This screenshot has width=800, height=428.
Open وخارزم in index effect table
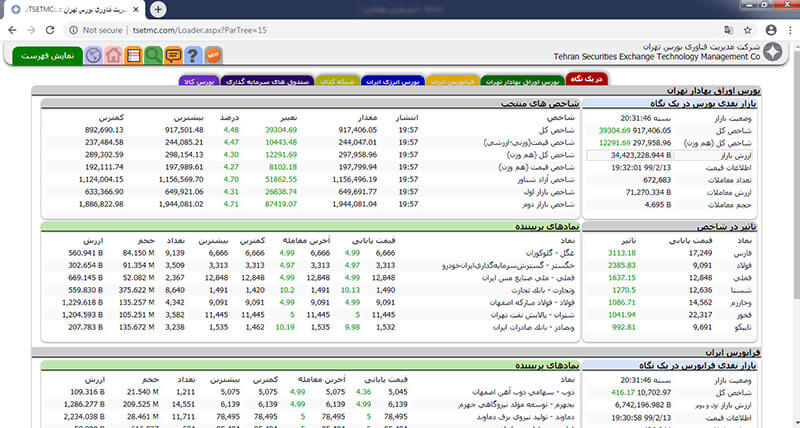pos(742,303)
